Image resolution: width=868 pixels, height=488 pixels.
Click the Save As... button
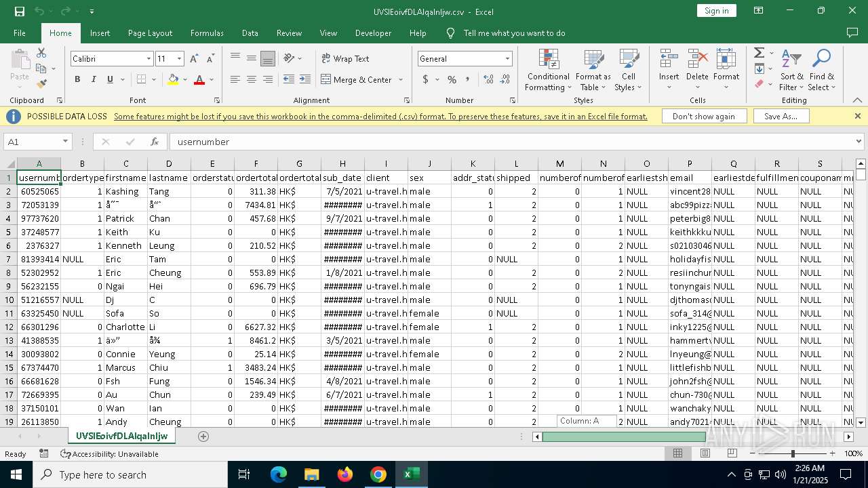[781, 117]
